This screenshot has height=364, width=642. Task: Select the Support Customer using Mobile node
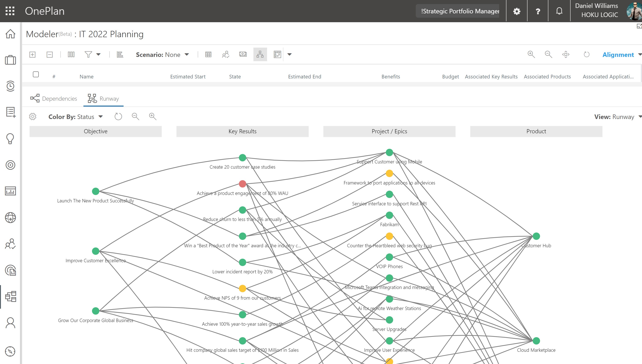coord(389,152)
